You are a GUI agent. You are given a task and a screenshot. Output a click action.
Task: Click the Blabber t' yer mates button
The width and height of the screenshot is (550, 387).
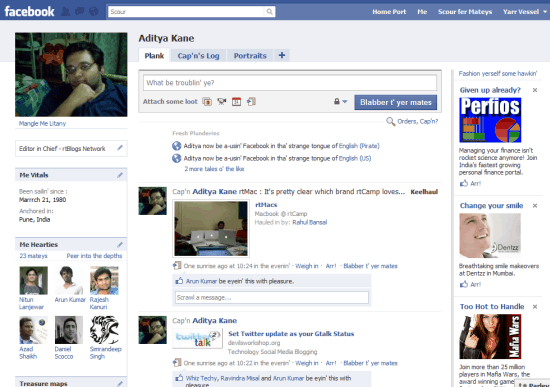click(x=396, y=102)
